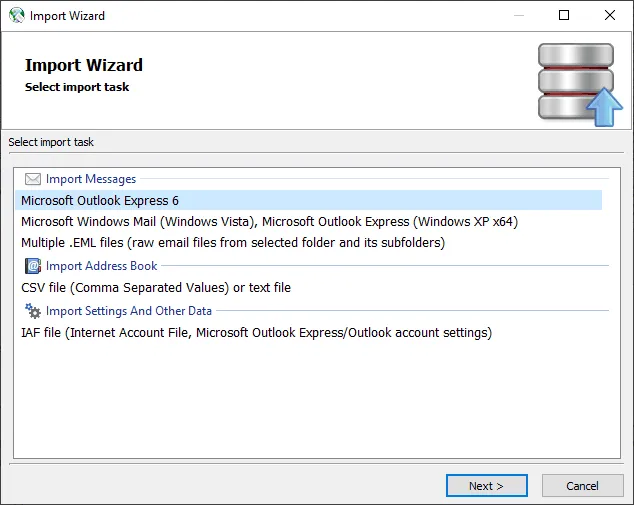Select Microsoft Outlook Express 6 import option
634x505 pixels.
coord(100,200)
